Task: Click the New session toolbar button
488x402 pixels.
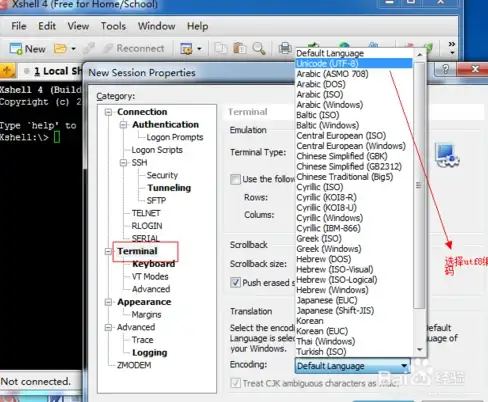Action: point(27,49)
